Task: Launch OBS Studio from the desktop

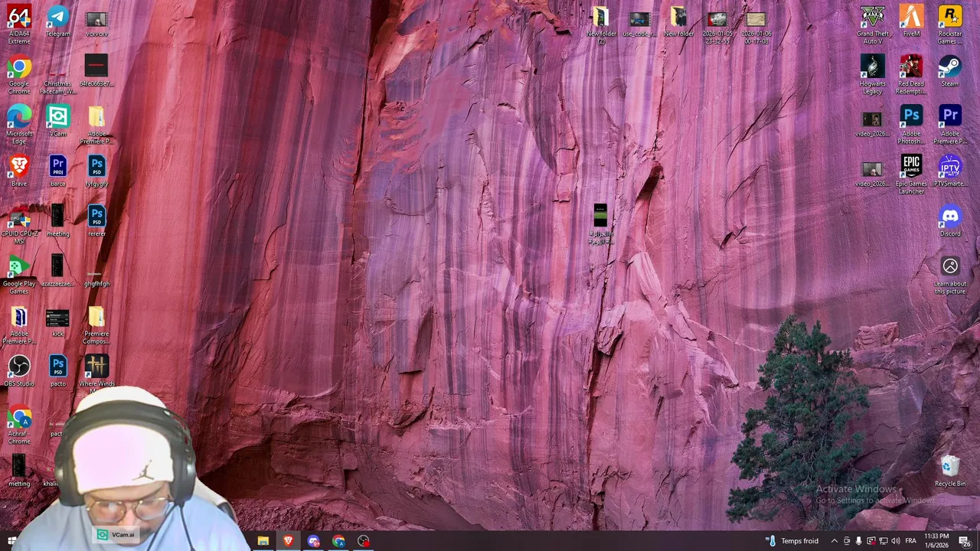Action: (19, 370)
